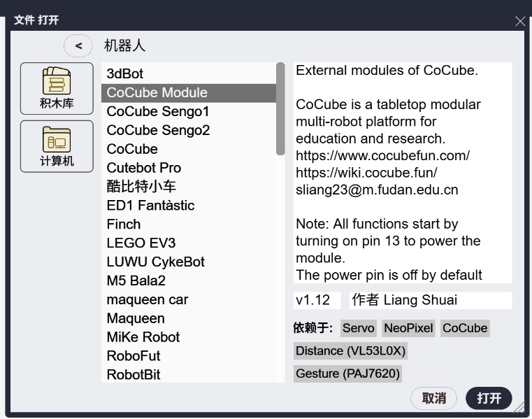Click the 打开 button
The height and width of the screenshot is (419, 532).
(489, 398)
